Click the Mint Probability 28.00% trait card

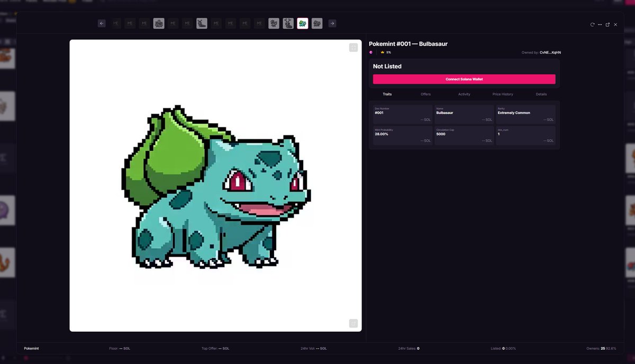pos(403,135)
